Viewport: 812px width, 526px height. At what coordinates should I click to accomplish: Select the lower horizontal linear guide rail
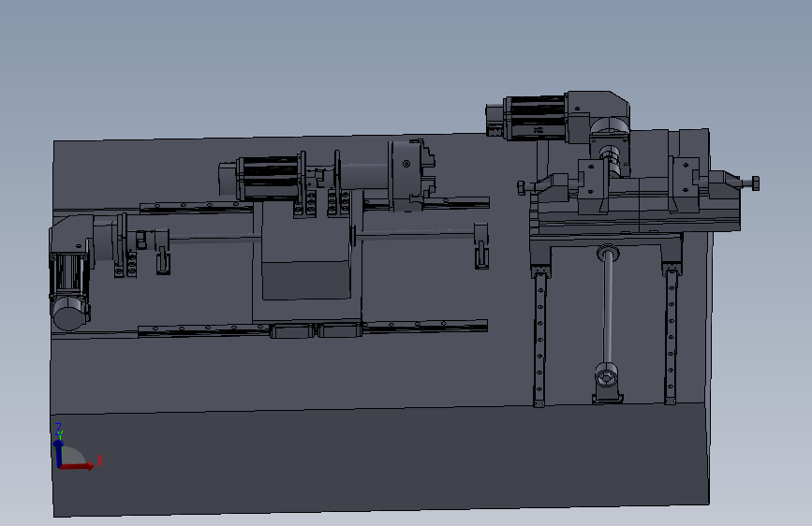(313, 329)
